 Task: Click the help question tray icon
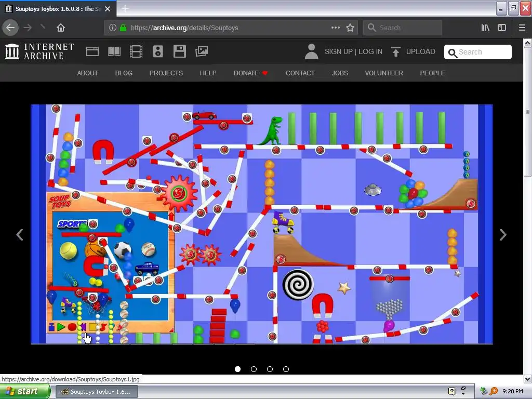(451, 392)
